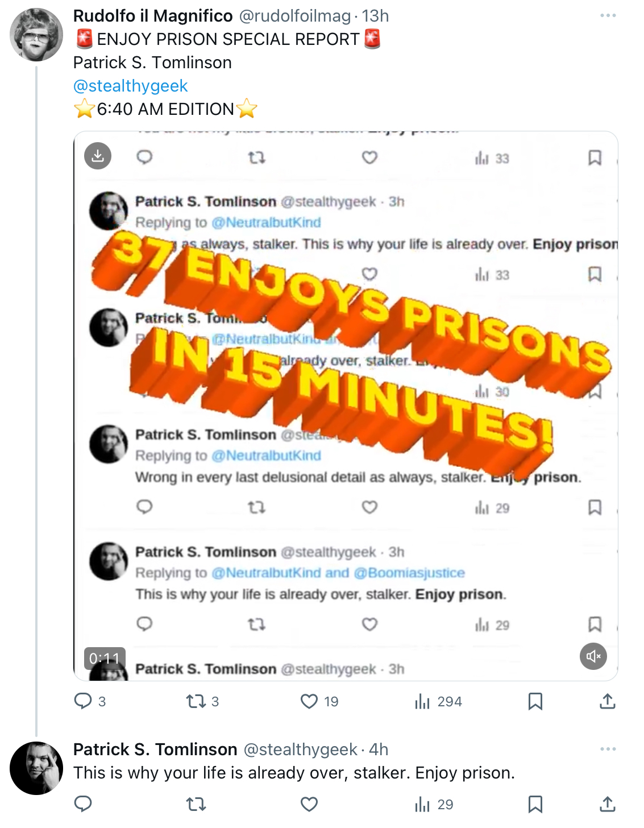Screen dimensions: 644x828
Task: Open more options for Patrick Tomlinson's tweet
Action: 608,749
